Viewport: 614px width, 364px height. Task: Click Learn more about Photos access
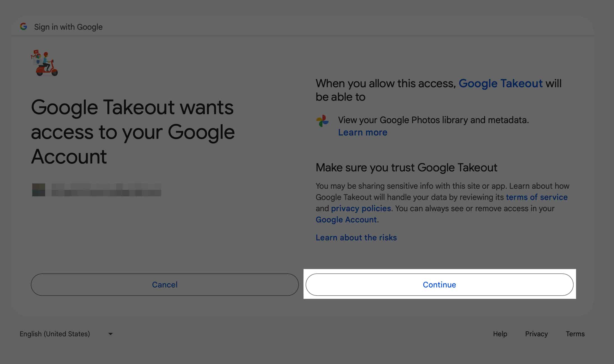coord(363,132)
